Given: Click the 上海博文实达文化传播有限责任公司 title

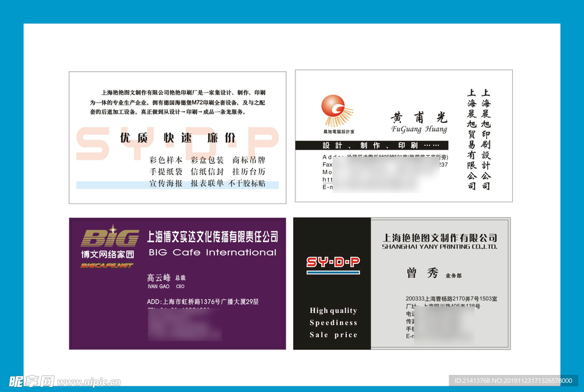Looking at the screenshot, I should click(212, 236).
